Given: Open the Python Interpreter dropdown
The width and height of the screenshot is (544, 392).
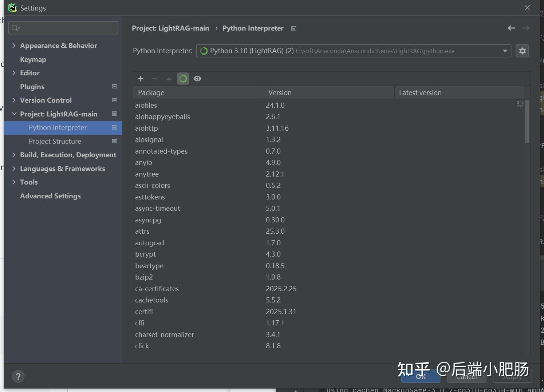Looking at the screenshot, I should point(354,51).
